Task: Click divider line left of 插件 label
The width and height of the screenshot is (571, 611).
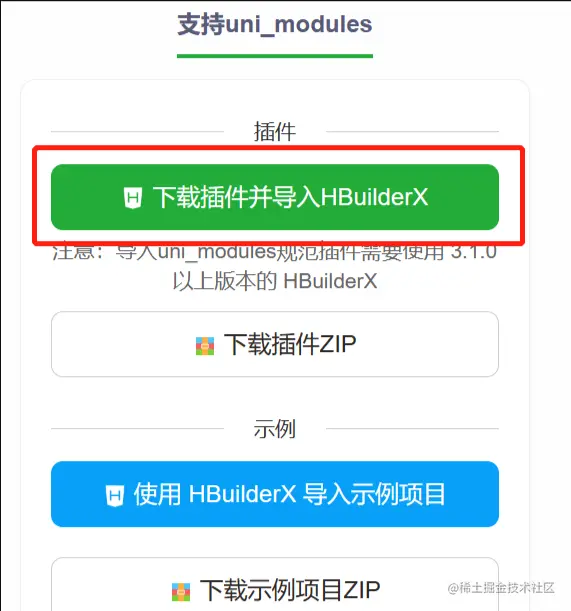Action: coord(137,132)
